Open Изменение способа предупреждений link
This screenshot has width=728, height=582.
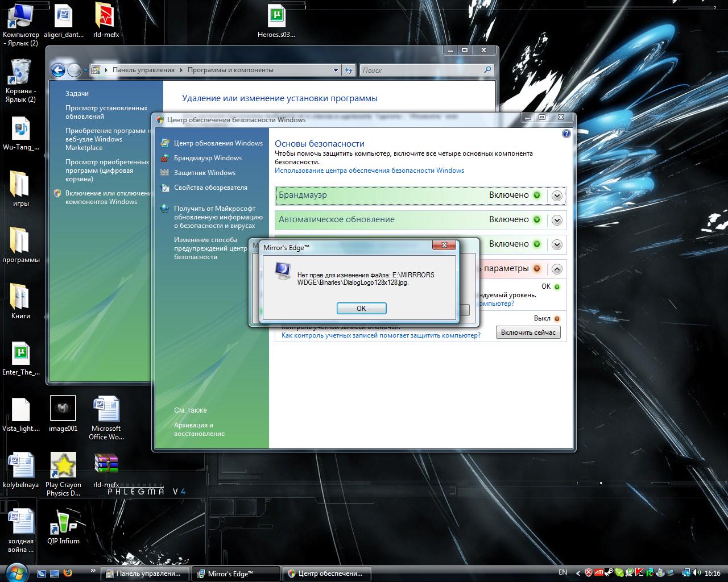tap(210, 248)
